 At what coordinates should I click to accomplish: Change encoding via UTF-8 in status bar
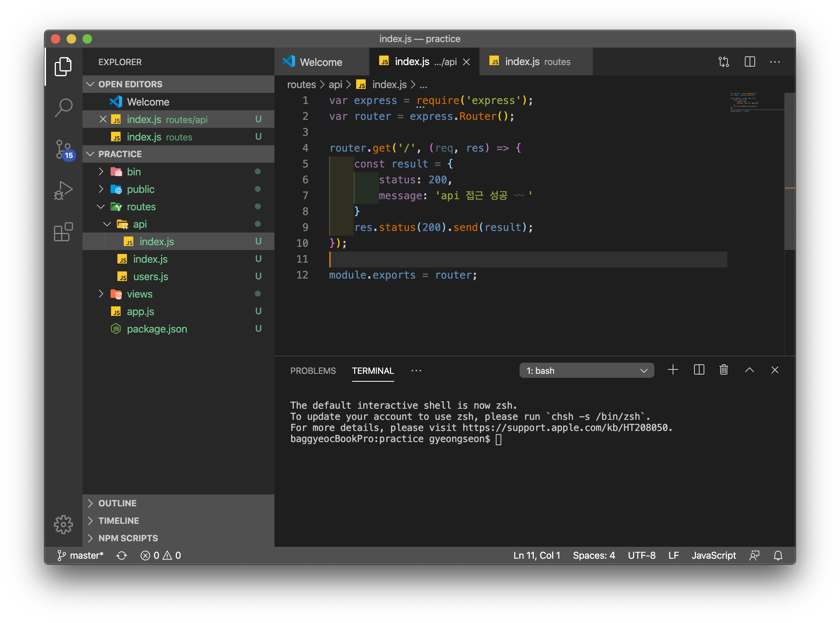tap(641, 556)
